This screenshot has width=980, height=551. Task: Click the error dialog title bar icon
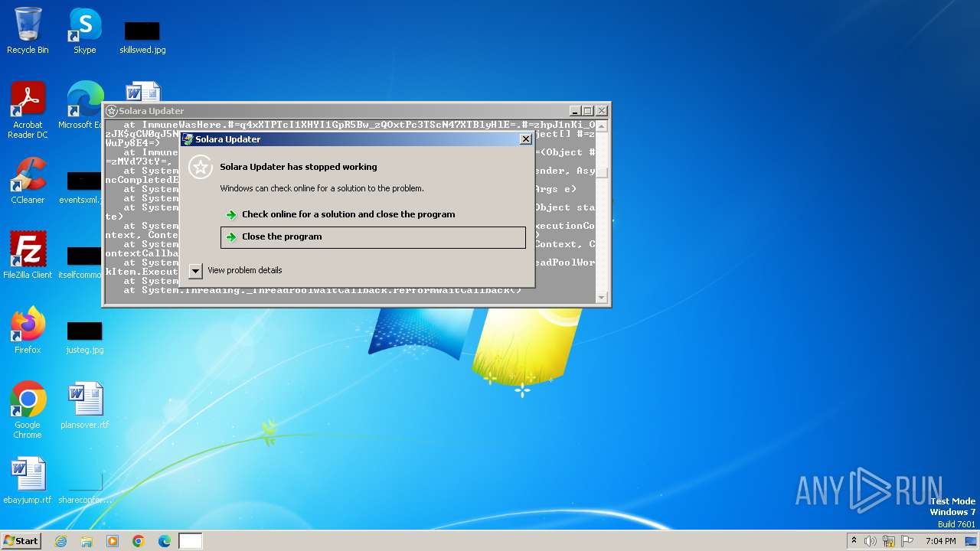[x=188, y=139]
